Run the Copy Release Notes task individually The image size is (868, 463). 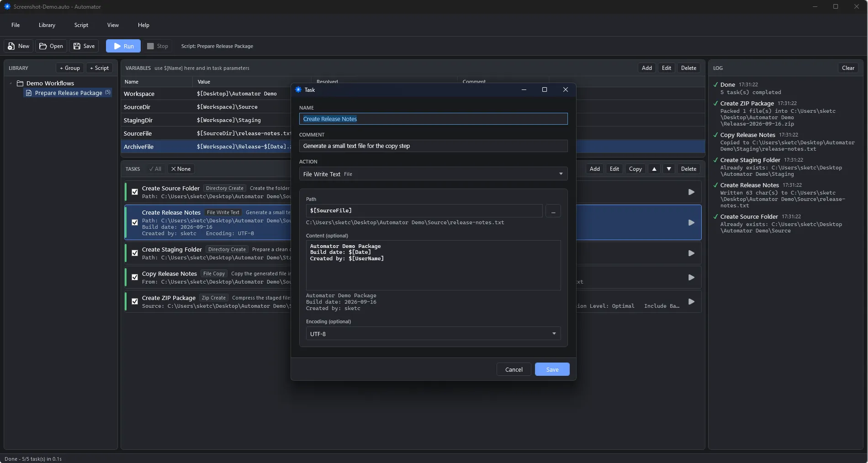click(691, 278)
